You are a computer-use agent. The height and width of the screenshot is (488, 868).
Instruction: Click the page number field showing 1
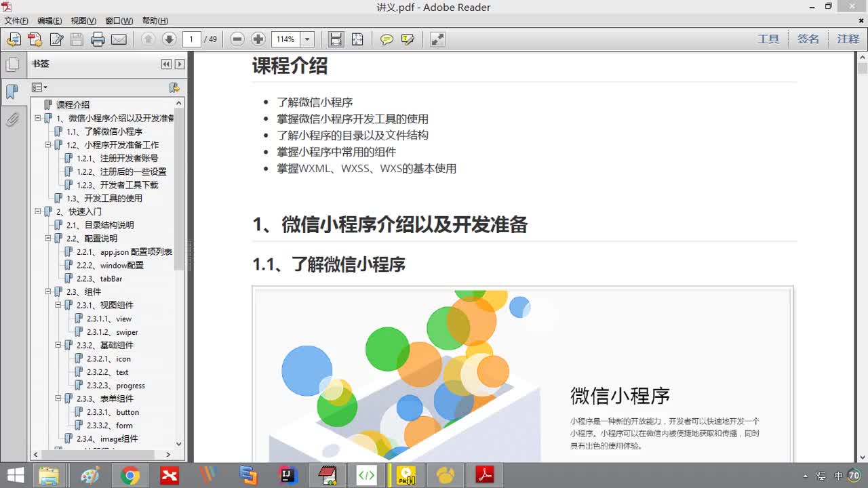pyautogui.click(x=192, y=39)
